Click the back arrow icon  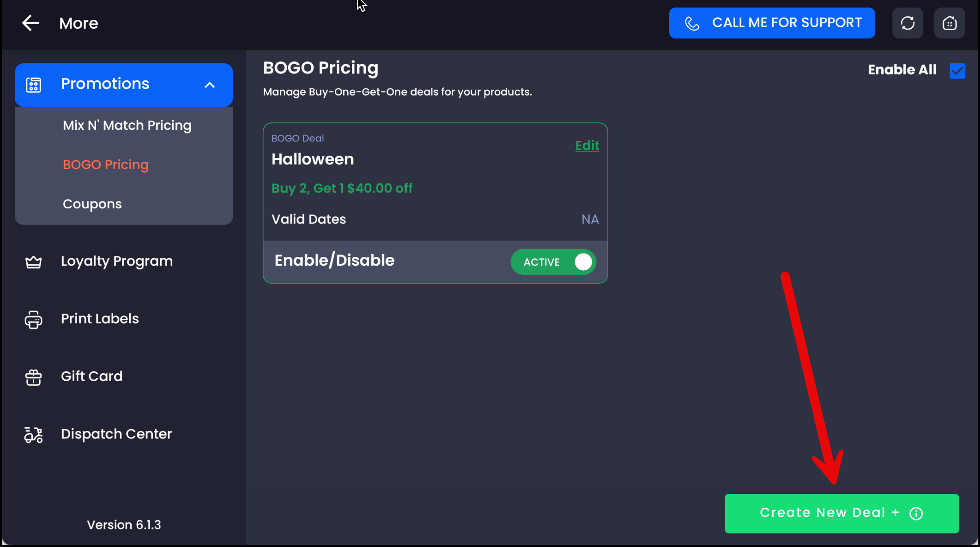click(30, 23)
